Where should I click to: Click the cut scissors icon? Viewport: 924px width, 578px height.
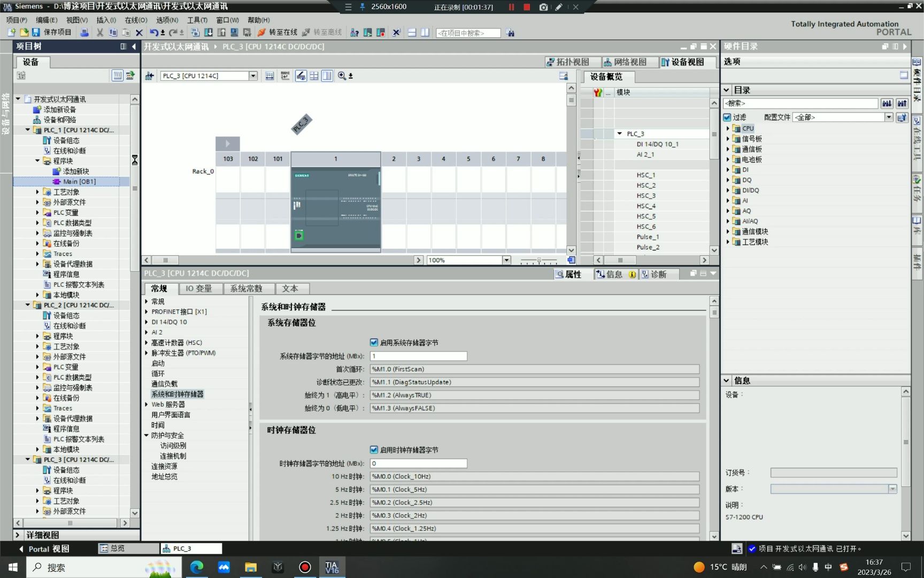pyautogui.click(x=99, y=33)
